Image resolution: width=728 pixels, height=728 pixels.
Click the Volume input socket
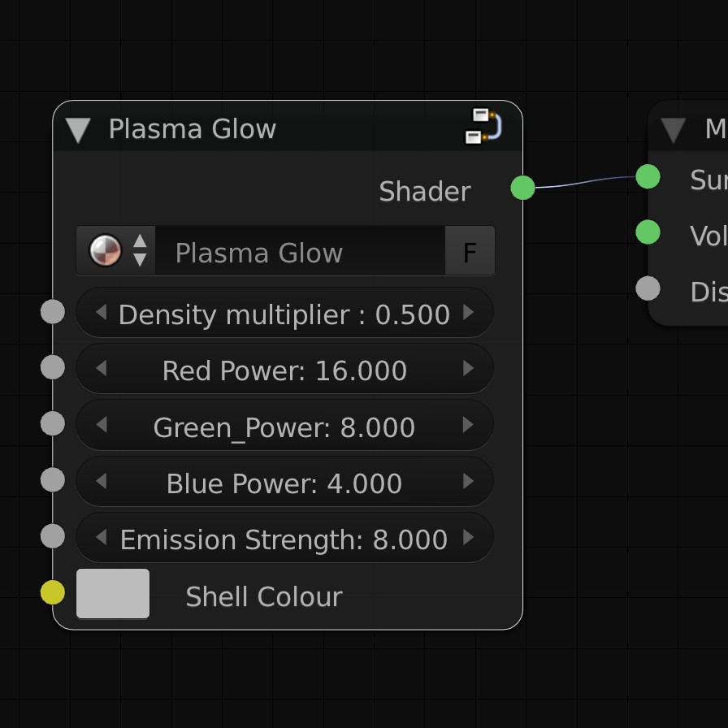[648, 232]
